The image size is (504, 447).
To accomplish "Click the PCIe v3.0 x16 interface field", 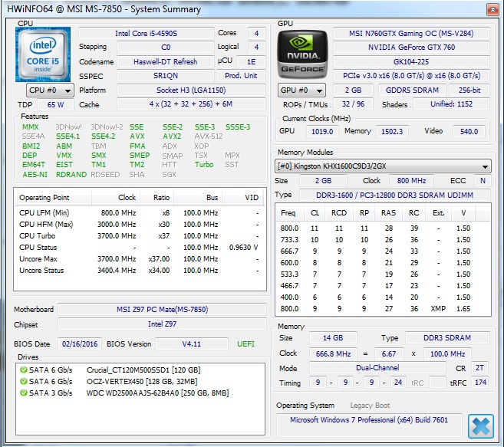I will pos(411,76).
